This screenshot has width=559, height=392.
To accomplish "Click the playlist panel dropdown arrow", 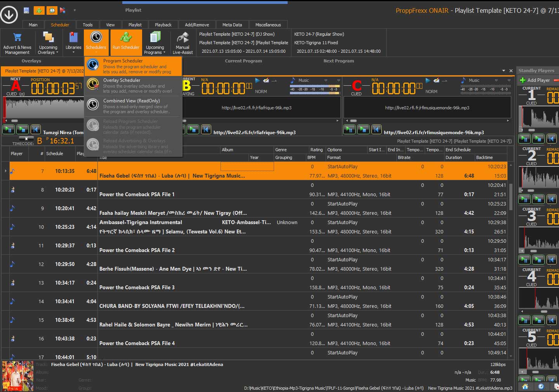I will (503, 71).
